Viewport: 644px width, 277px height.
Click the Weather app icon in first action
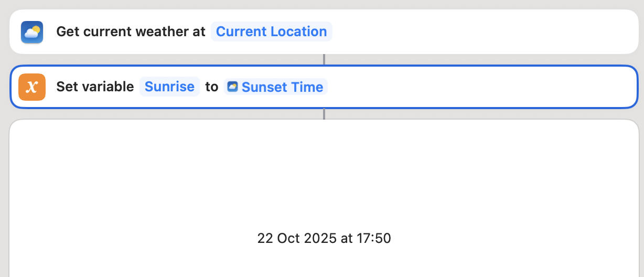point(32,32)
